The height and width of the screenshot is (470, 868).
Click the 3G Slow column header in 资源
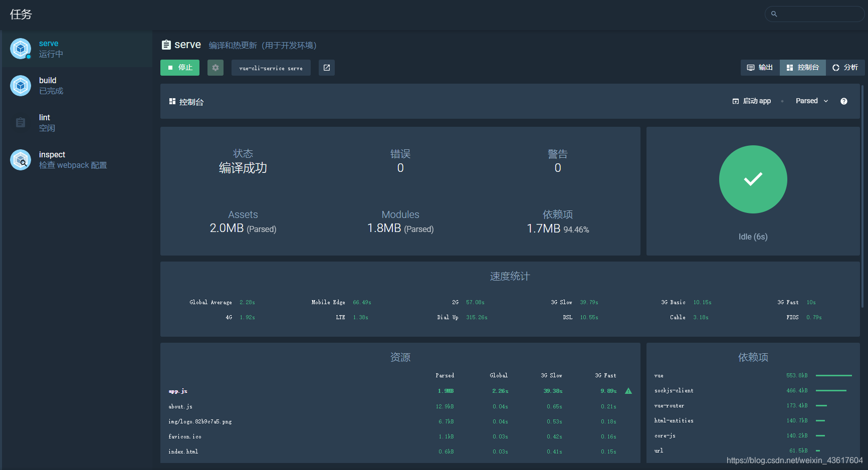(551, 375)
